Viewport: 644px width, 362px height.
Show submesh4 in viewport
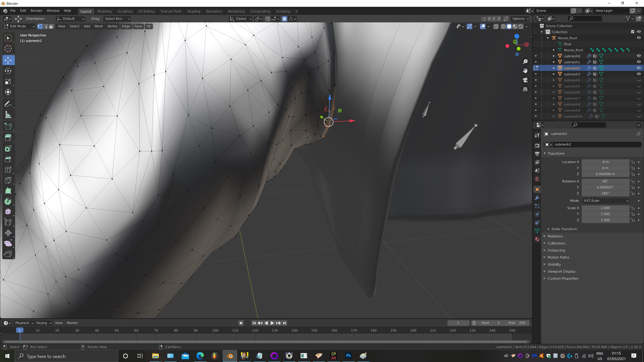pos(639,80)
